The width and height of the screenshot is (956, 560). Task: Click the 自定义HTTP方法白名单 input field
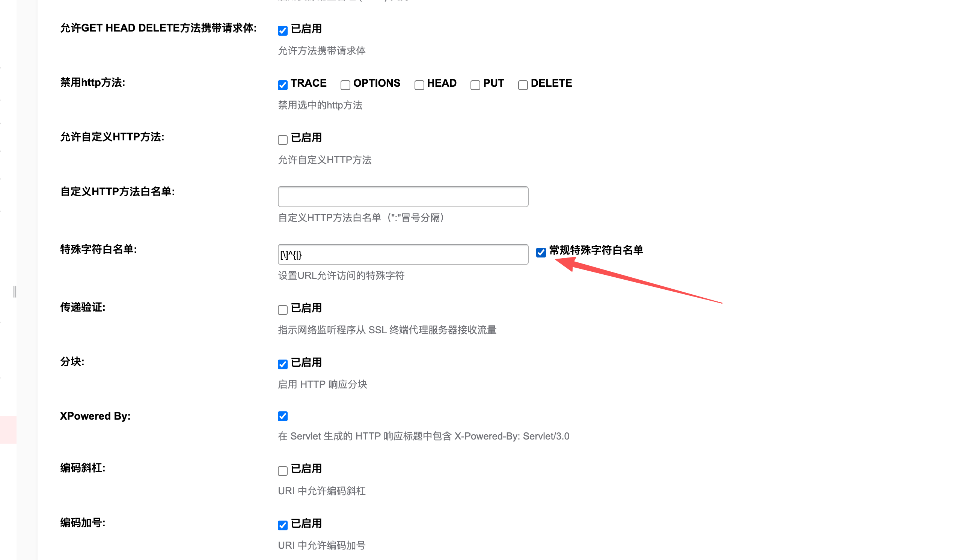click(x=403, y=196)
